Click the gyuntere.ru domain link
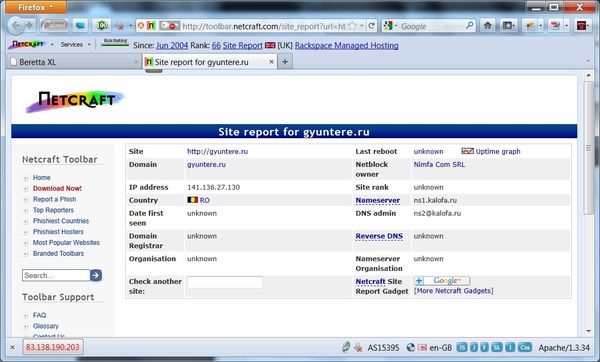The width and height of the screenshot is (600, 362). point(206,165)
